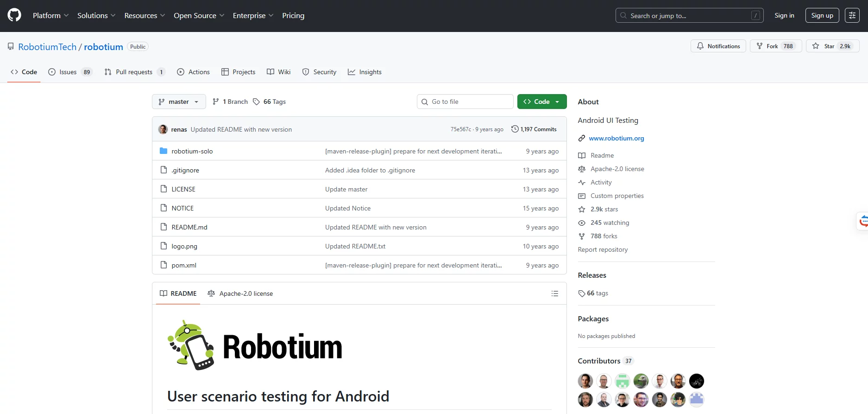Click the floating widget at right edge
Viewport: 868px width, 414px height.
point(862,221)
